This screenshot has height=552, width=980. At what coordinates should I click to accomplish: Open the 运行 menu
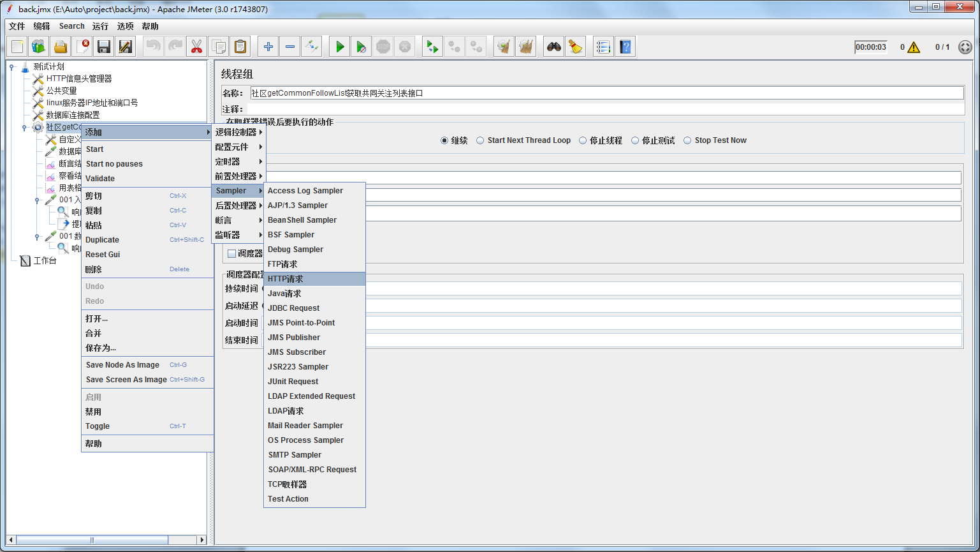(100, 26)
